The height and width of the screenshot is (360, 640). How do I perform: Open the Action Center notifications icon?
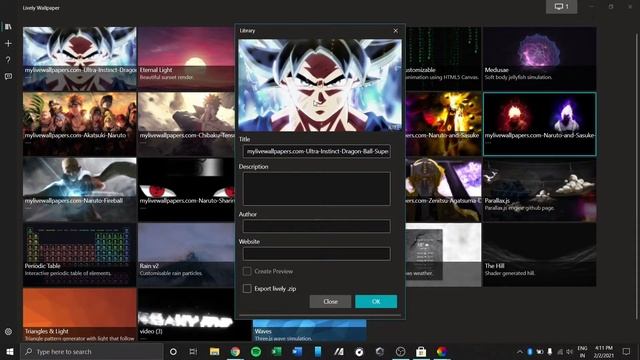pos(626,351)
